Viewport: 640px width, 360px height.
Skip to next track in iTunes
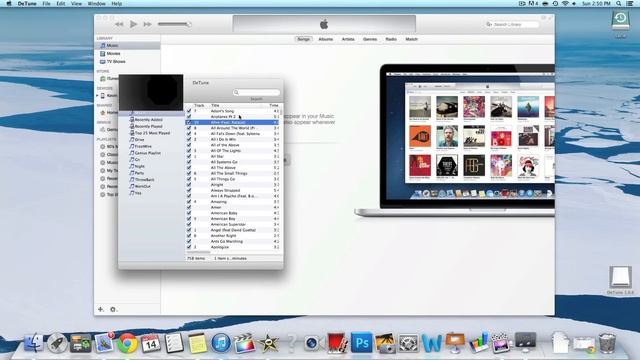[147, 24]
